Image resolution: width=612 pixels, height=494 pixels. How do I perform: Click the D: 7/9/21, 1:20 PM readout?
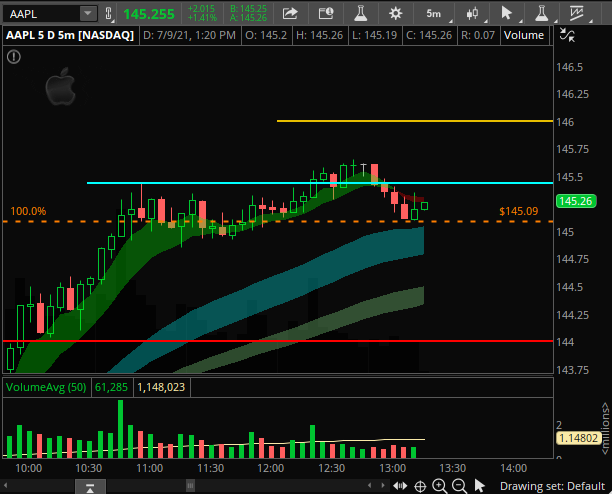[x=189, y=36]
